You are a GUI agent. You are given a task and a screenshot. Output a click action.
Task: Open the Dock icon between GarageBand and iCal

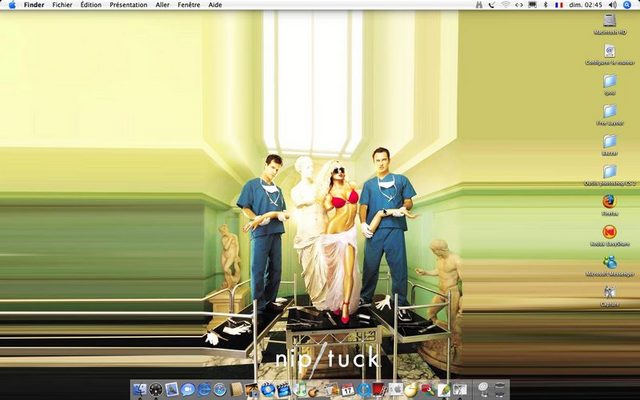tap(331, 389)
